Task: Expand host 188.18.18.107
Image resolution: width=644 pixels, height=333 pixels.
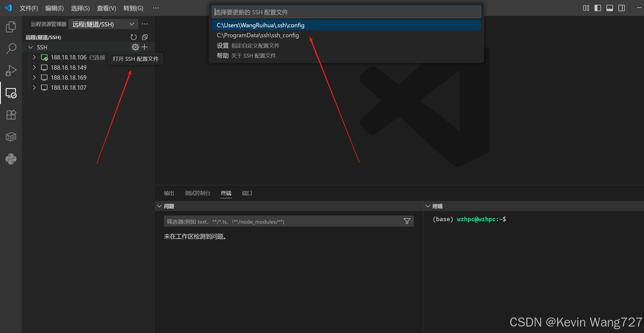Action: (34, 88)
